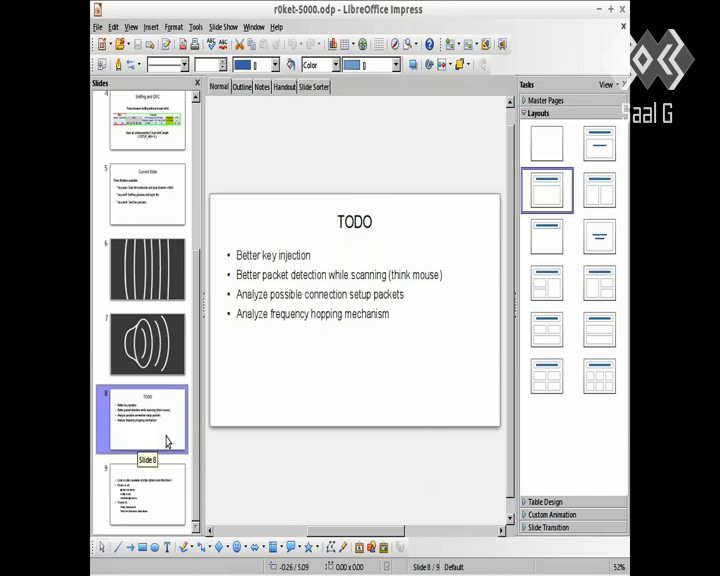Open the Hyperlink globe icon

tap(363, 44)
